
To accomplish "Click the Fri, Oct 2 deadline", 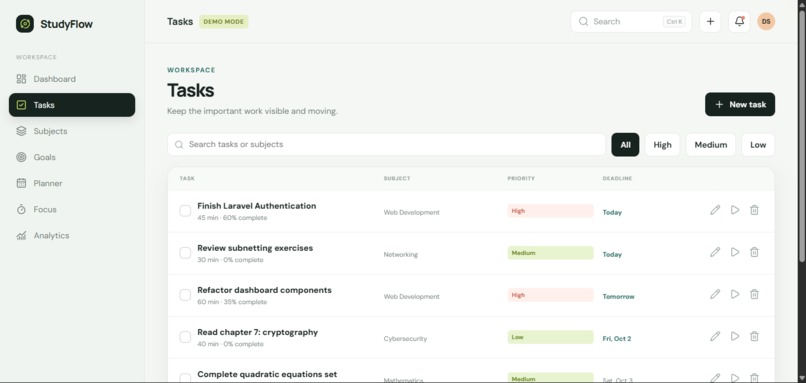I will coord(617,339).
